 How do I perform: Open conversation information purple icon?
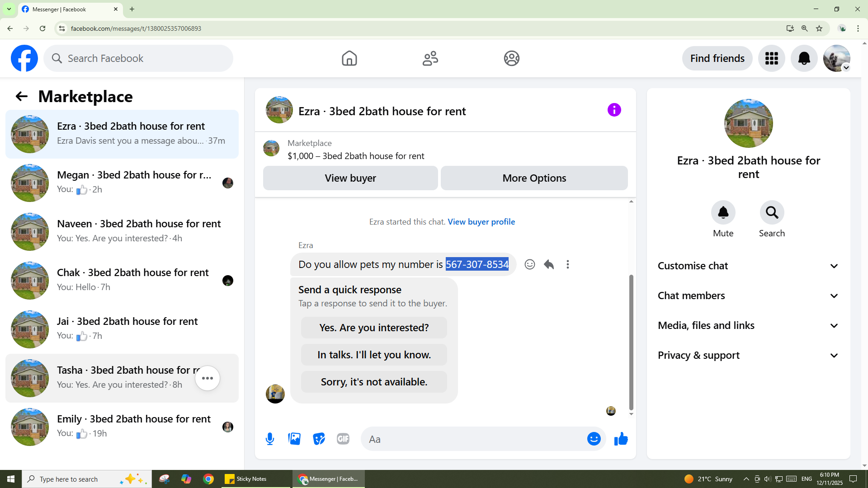pyautogui.click(x=614, y=110)
